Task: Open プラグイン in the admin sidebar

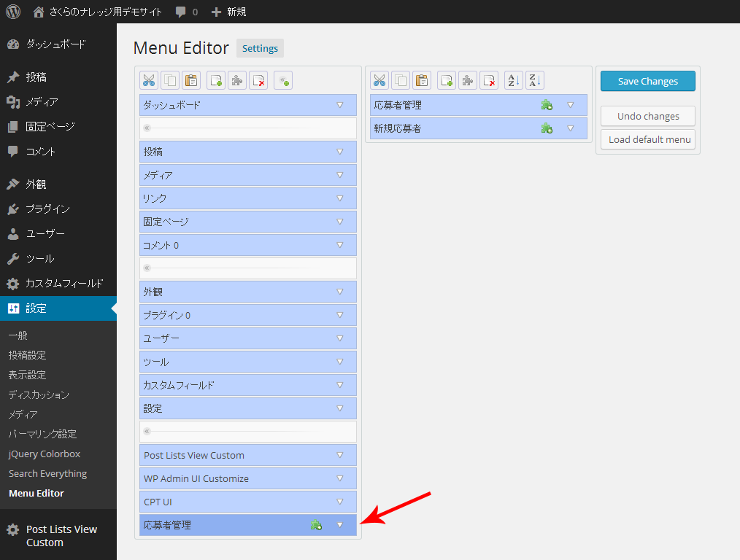Action: click(x=47, y=209)
